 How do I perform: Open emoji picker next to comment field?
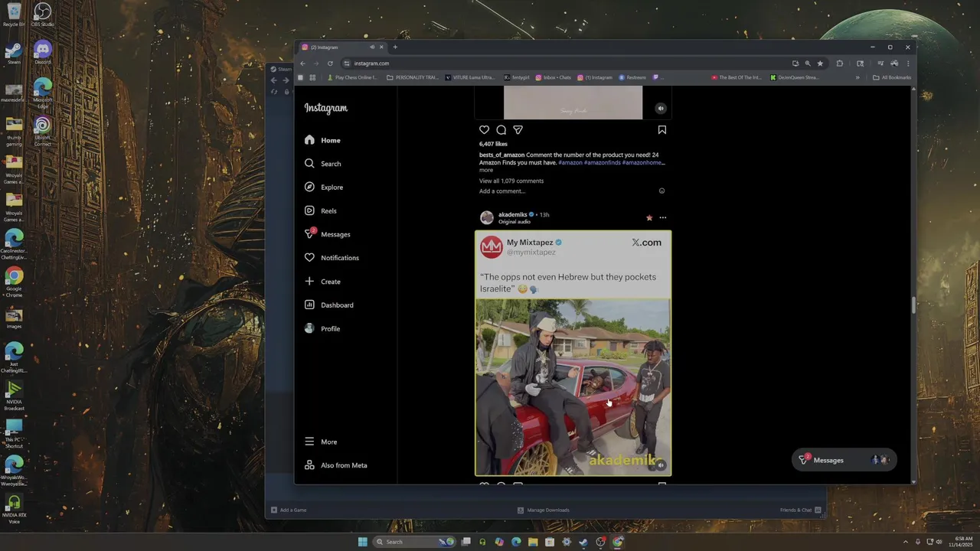pos(662,191)
